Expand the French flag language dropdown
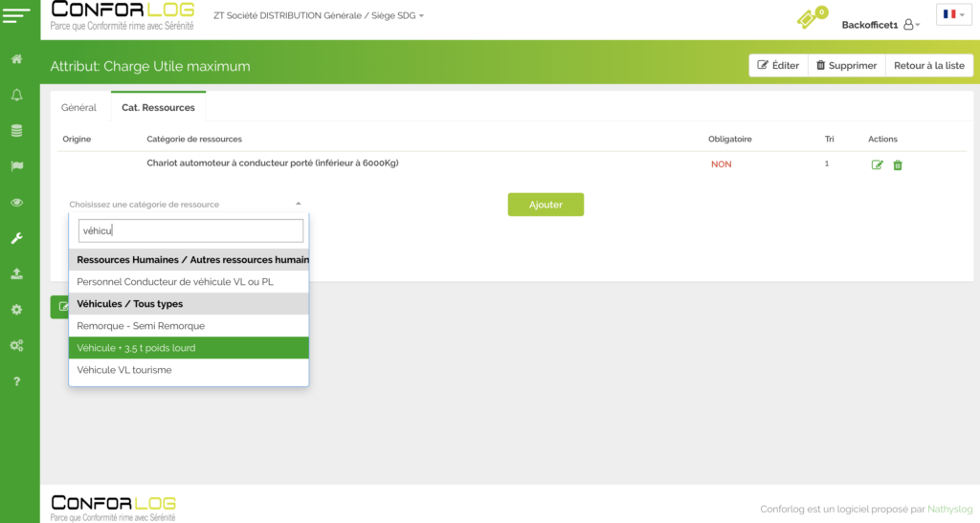The width and height of the screenshot is (980, 523). (953, 14)
